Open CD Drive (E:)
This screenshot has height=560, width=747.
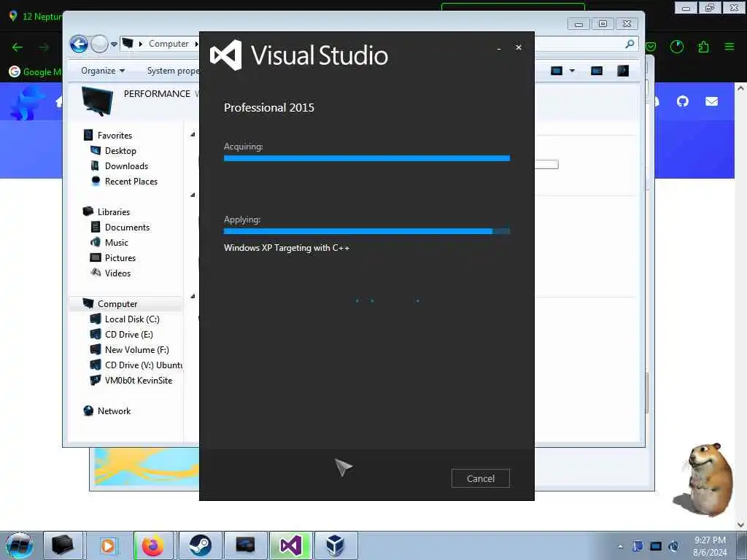pyautogui.click(x=128, y=334)
